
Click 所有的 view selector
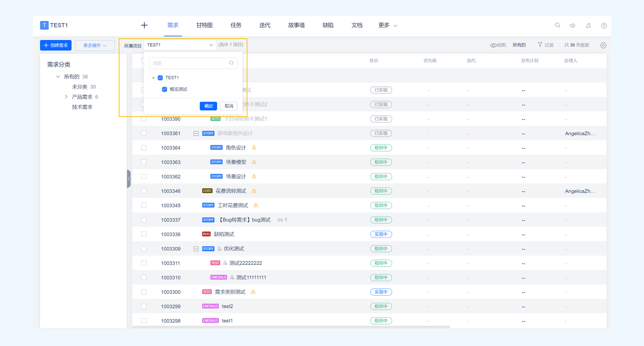coord(519,45)
